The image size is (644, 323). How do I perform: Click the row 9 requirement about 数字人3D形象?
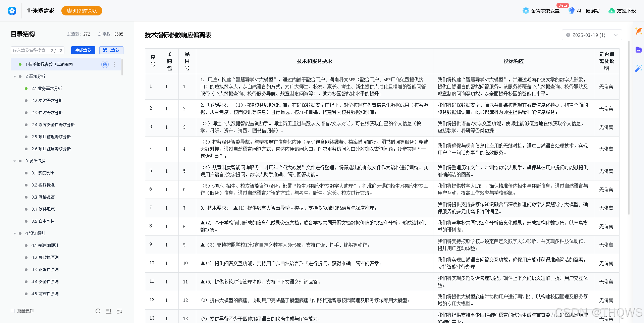coord(286,245)
